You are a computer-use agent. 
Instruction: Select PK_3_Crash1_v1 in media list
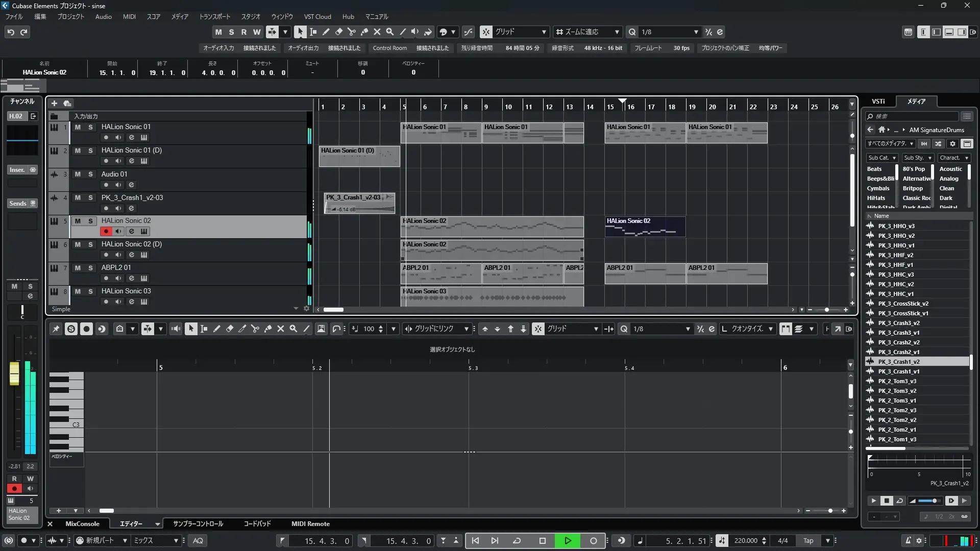pyautogui.click(x=898, y=371)
